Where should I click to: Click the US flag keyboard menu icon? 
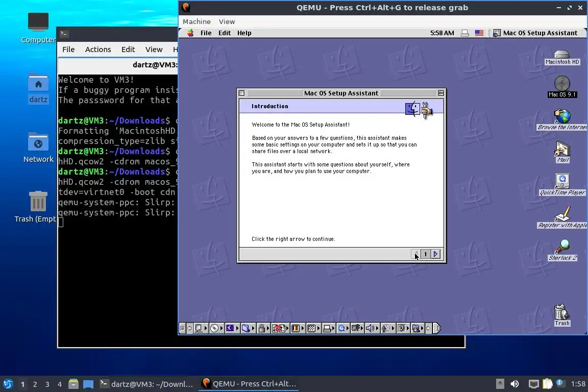point(479,33)
